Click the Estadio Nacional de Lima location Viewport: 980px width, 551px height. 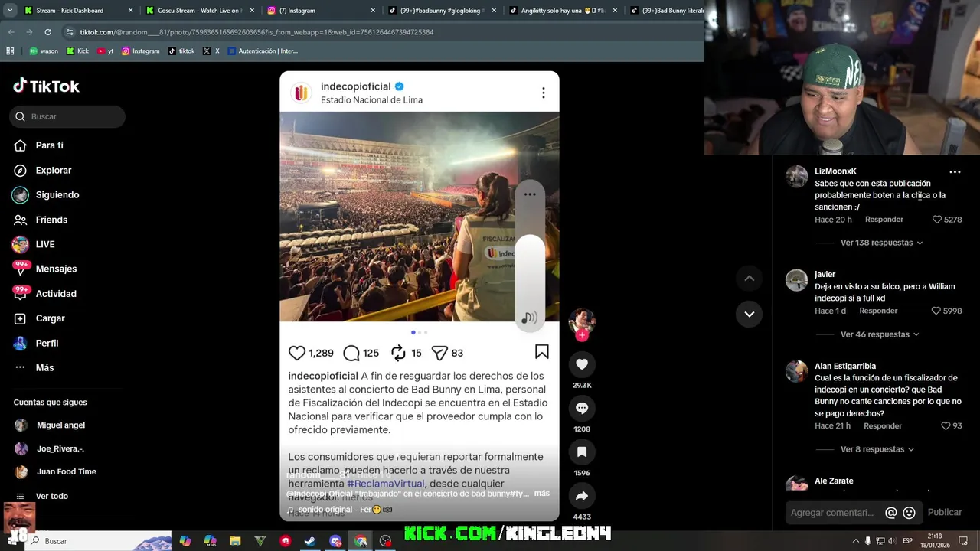pyautogui.click(x=371, y=100)
